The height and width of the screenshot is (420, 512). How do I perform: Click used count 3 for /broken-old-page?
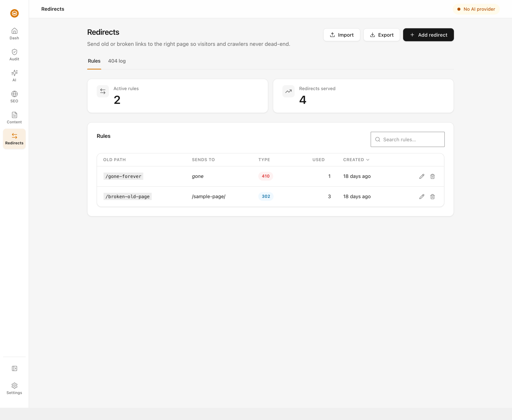click(329, 197)
